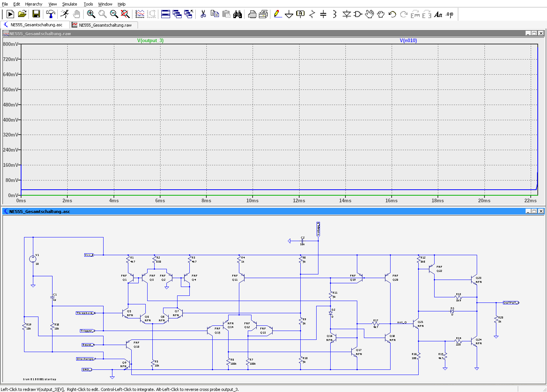The height and width of the screenshot is (392, 547).
Task: Click the blue V(n010) trace label
Action: pyautogui.click(x=408, y=40)
